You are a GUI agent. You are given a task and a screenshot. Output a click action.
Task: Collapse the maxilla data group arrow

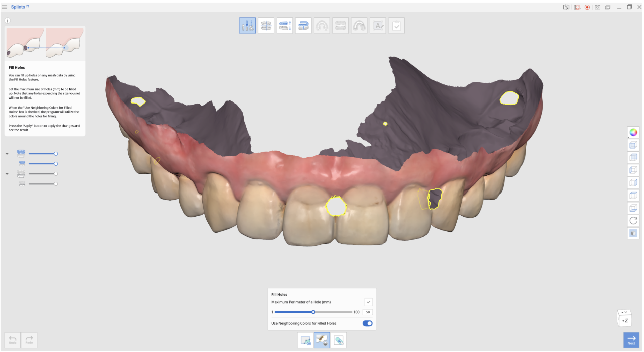click(x=7, y=154)
